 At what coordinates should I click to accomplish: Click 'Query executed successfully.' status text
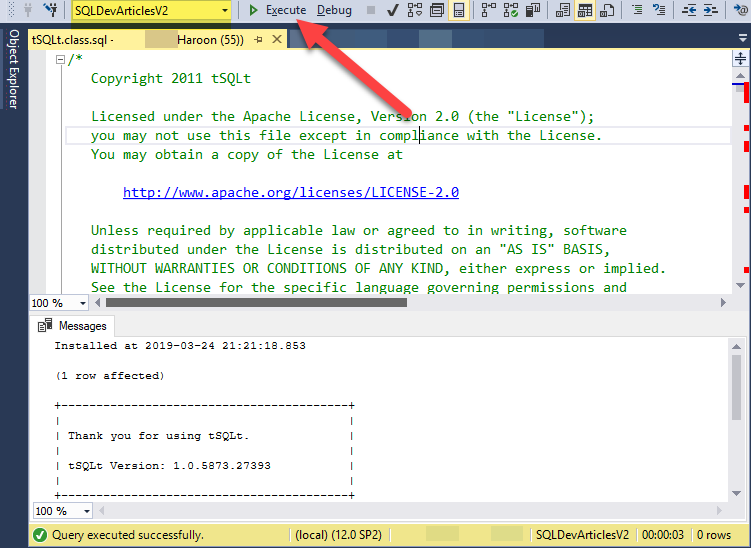[x=128, y=535]
